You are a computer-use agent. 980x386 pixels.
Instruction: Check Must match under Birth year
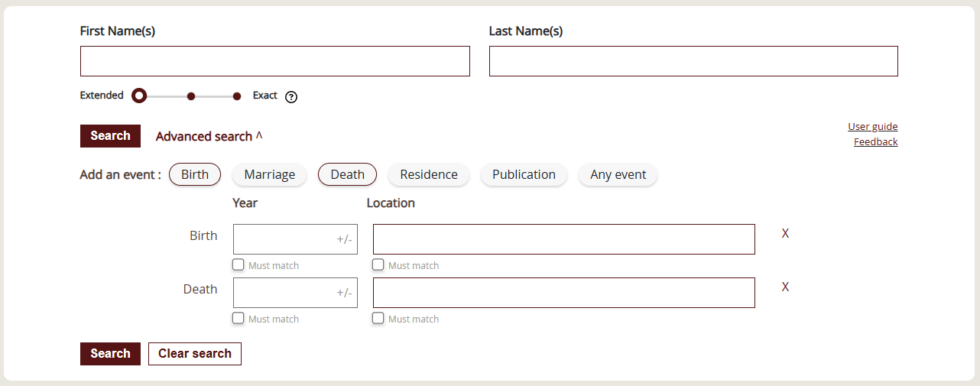coord(239,264)
